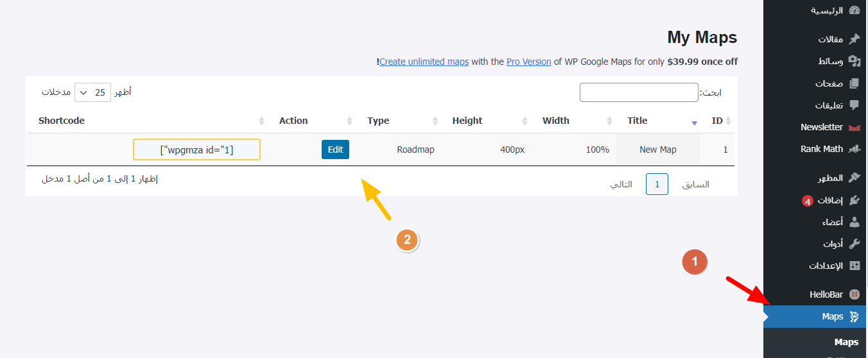This screenshot has width=868, height=358.
Task: Click the Appearance paintbrush icon
Action: point(854,178)
